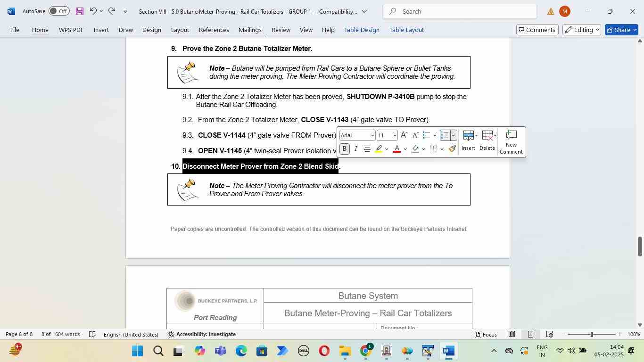
Task: Toggle Bold in the mini toolbar
Action: pos(345,149)
